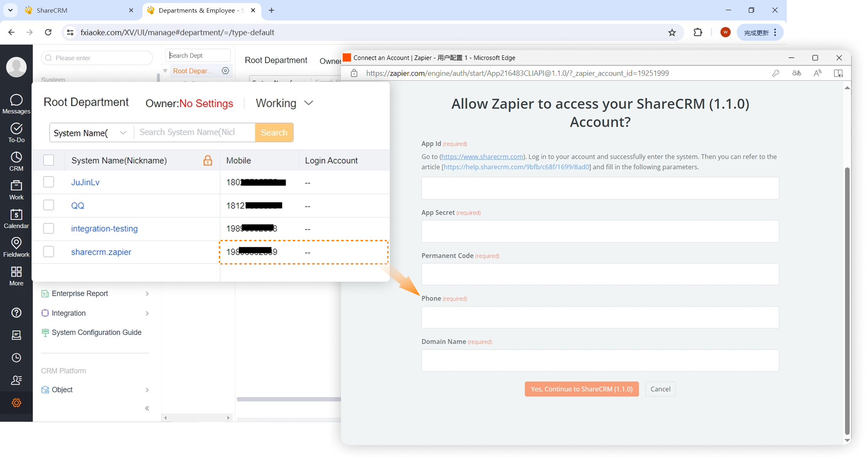Viewport: 868px width, 461px height.
Task: Open the Working status dropdown
Action: pyautogui.click(x=284, y=103)
